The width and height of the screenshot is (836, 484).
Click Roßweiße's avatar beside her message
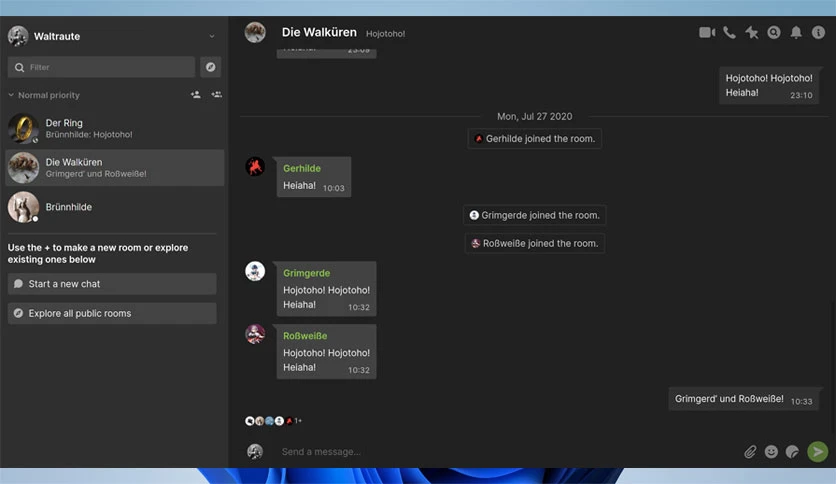pos(255,334)
